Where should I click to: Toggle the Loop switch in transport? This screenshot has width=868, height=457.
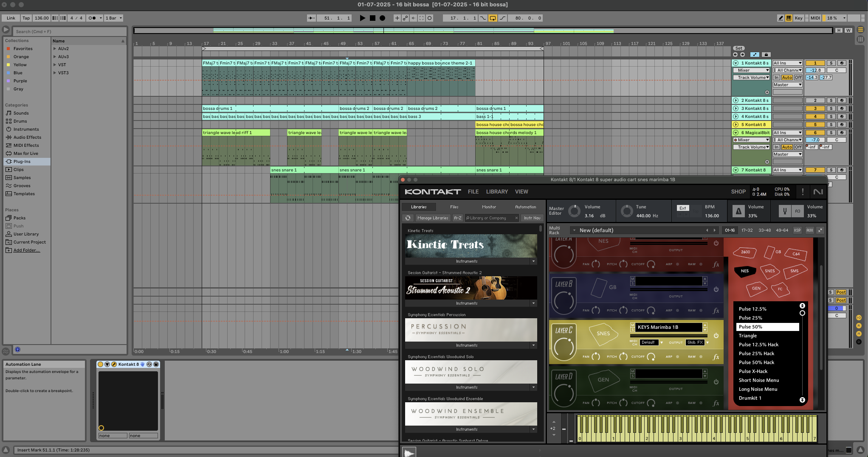(x=493, y=18)
